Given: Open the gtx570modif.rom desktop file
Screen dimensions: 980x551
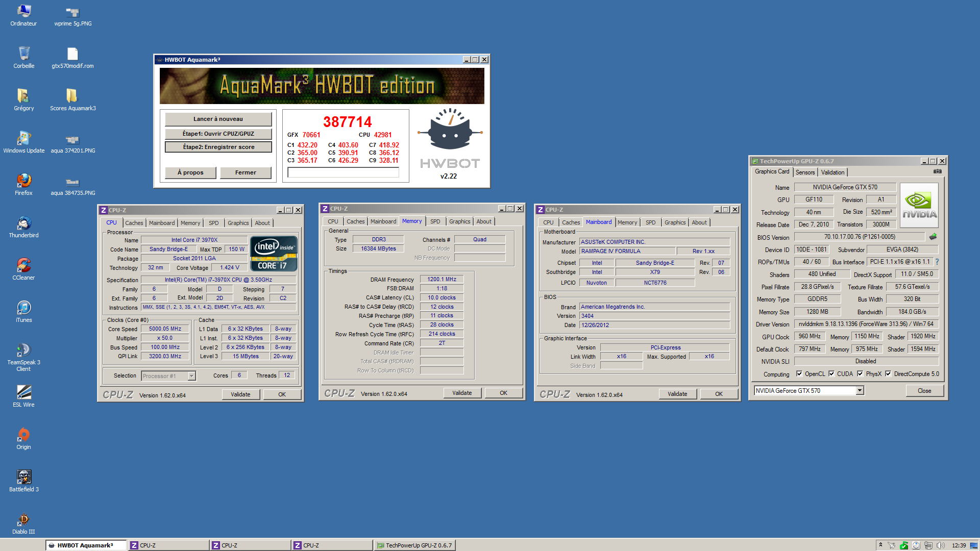Looking at the screenshot, I should pos(72,58).
